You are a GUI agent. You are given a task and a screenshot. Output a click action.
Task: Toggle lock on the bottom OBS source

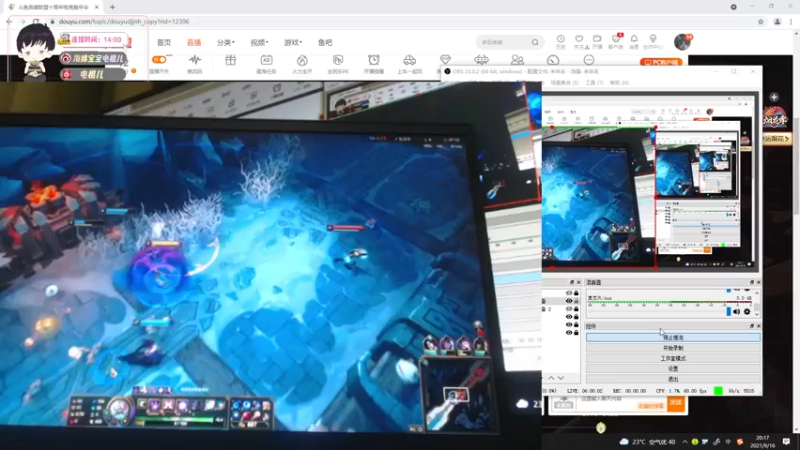(577, 333)
